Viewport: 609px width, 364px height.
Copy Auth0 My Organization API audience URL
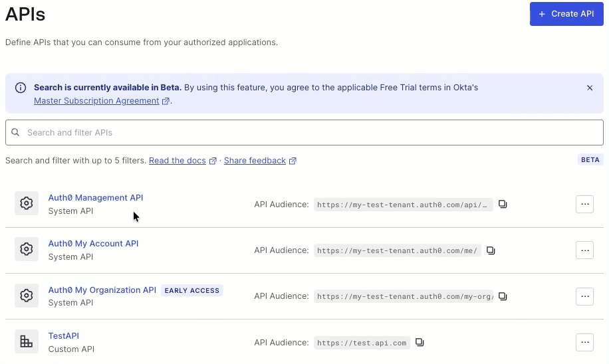503,296
